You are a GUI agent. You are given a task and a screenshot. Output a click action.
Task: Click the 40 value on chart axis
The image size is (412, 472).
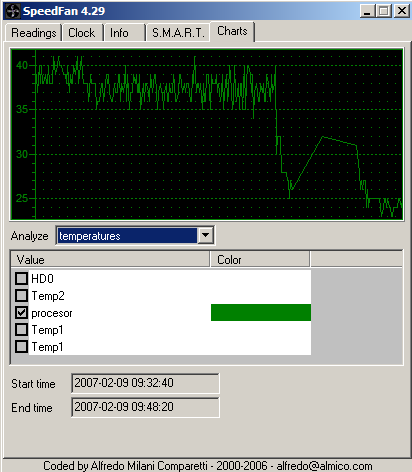(x=22, y=65)
